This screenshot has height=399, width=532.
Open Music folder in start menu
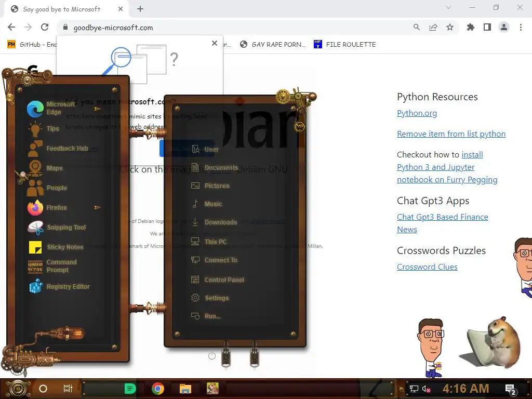[x=207, y=204]
